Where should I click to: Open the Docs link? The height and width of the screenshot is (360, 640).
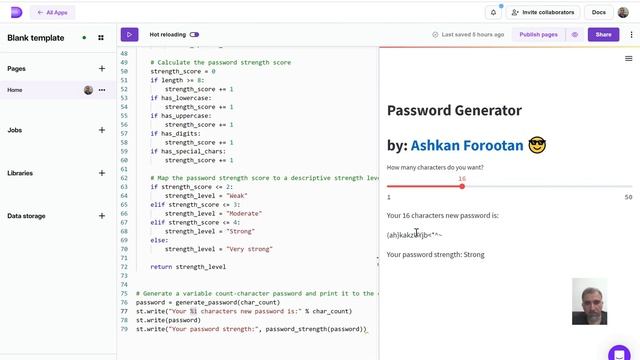(598, 13)
